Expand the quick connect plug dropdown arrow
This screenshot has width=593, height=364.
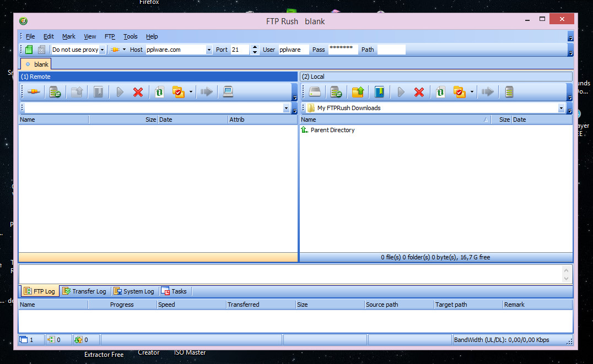(x=124, y=50)
